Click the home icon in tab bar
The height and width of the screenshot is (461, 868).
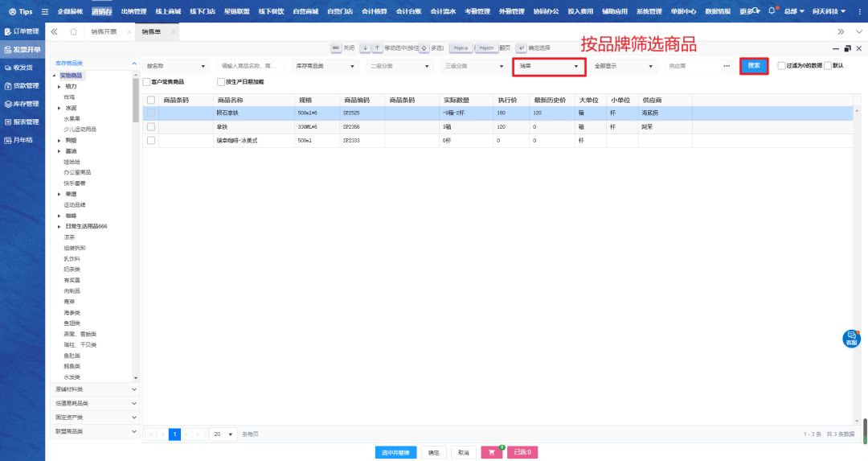pyautogui.click(x=74, y=31)
